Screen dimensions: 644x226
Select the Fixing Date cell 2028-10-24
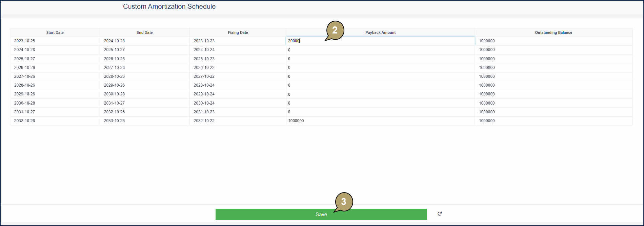point(204,85)
